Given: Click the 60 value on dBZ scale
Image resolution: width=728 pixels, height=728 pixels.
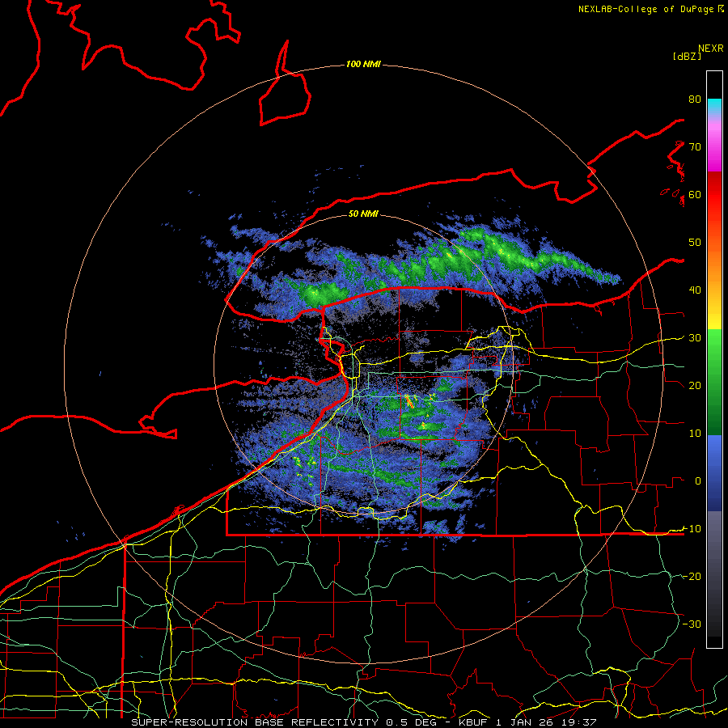Looking at the screenshot, I should [695, 194].
